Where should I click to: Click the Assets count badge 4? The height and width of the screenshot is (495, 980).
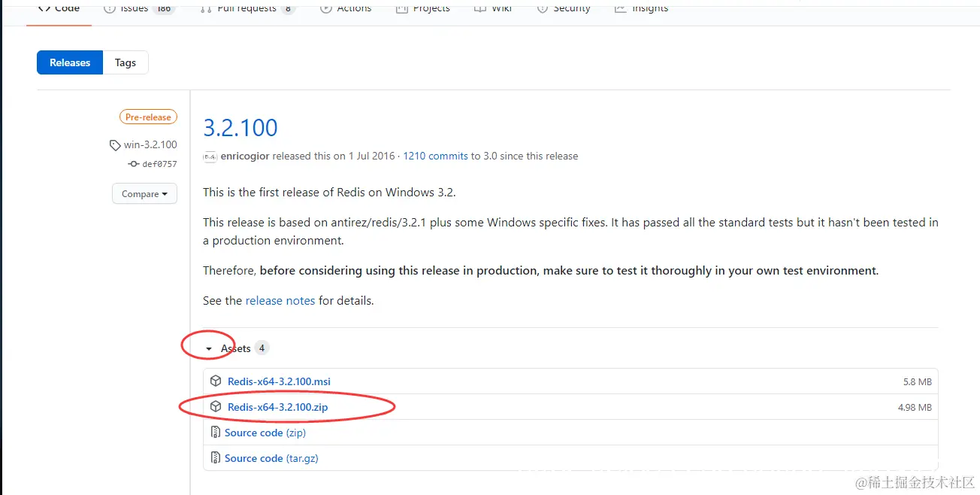[x=262, y=348]
